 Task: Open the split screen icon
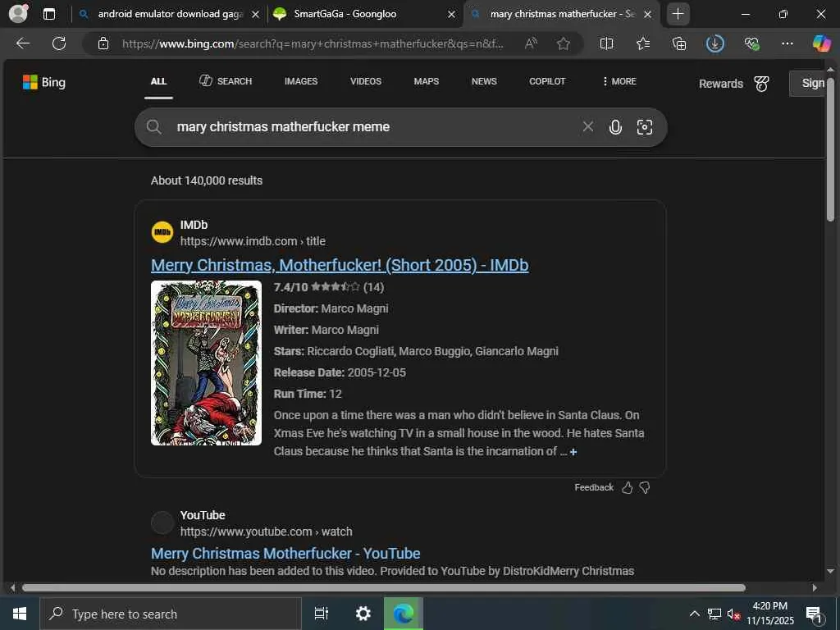[606, 43]
